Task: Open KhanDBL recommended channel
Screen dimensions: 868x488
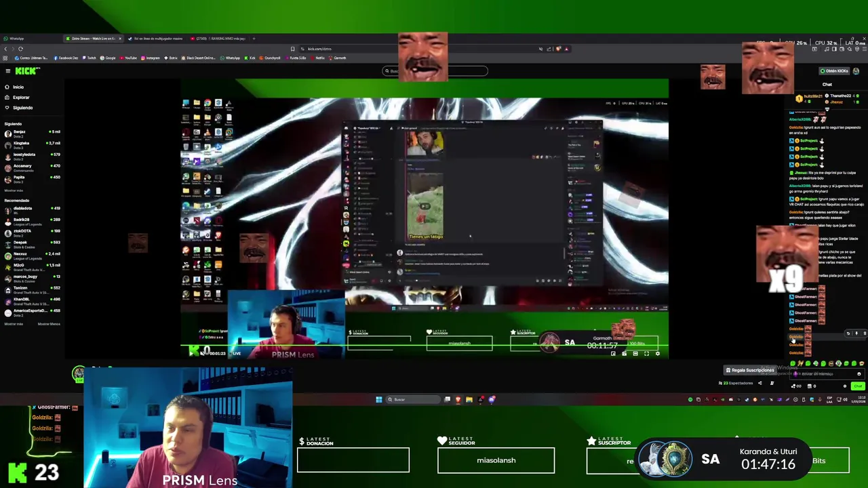Action: coord(32,300)
